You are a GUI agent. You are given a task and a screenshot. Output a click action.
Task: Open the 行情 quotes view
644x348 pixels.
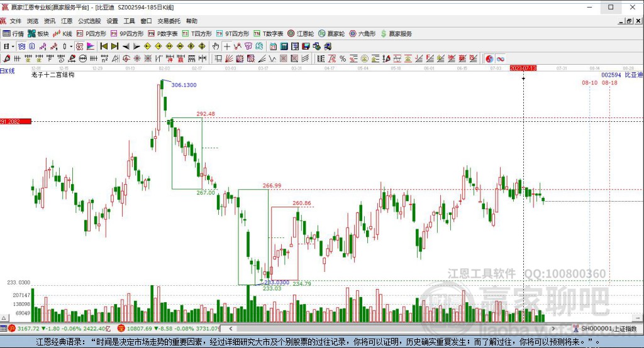[x=13, y=34]
